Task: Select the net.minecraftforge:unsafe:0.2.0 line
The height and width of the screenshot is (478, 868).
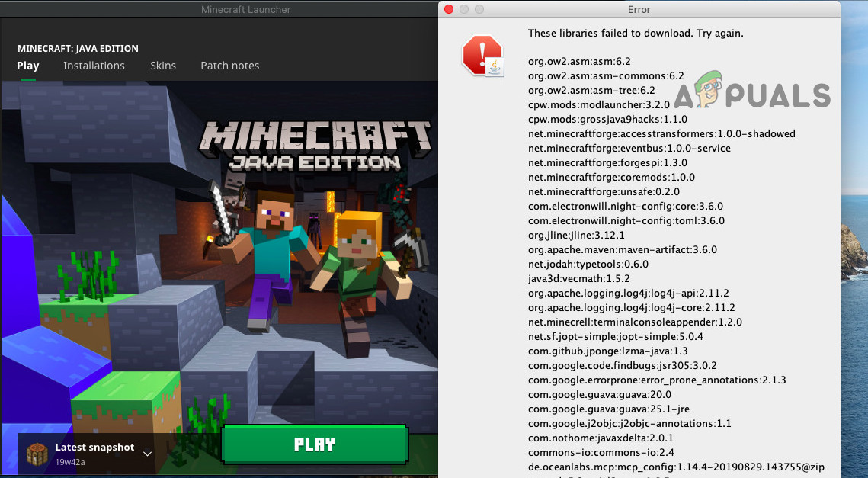Action: click(x=604, y=191)
